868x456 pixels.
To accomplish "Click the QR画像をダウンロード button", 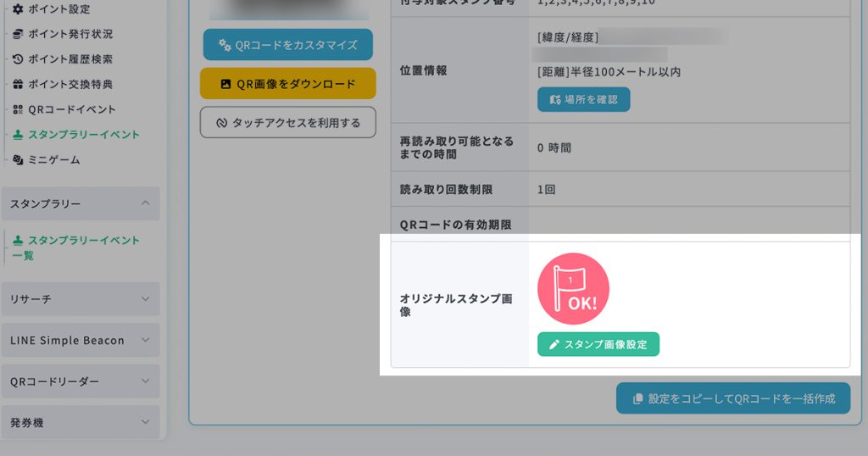I will 287,84.
